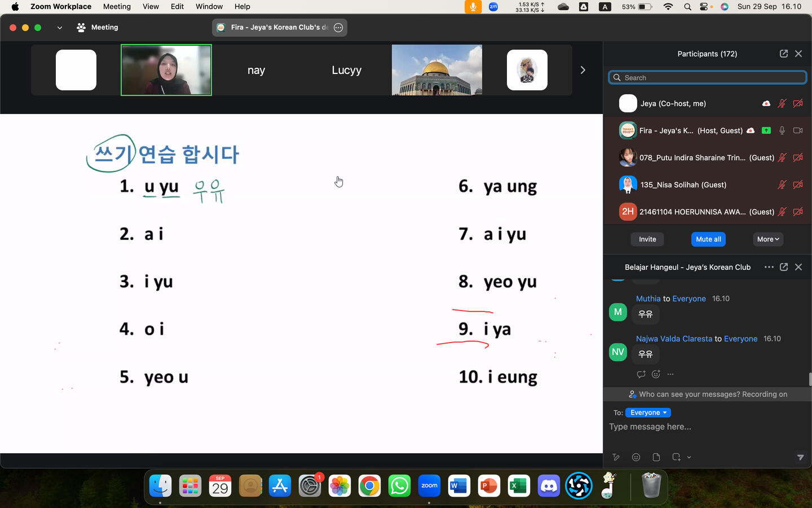Open the More dropdown in Participants panel
This screenshot has width=812, height=508.
pyautogui.click(x=767, y=239)
